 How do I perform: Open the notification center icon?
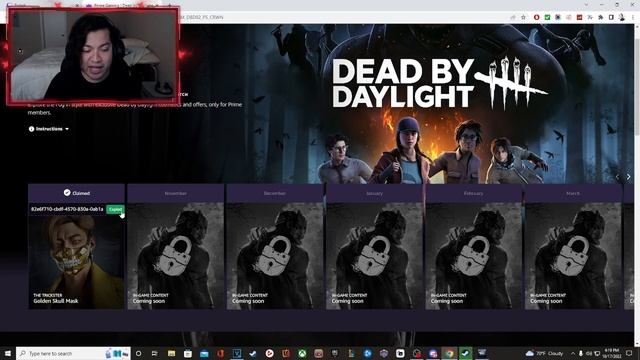pyautogui.click(x=629, y=353)
